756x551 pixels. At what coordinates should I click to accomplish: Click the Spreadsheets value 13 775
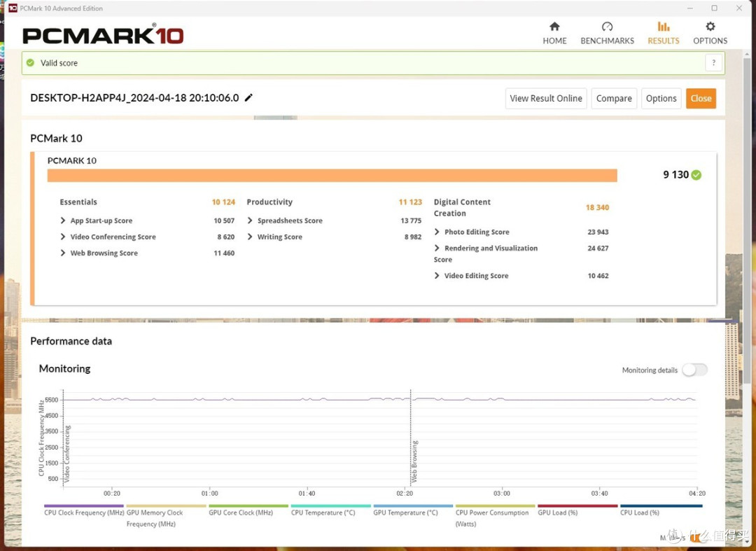point(411,221)
